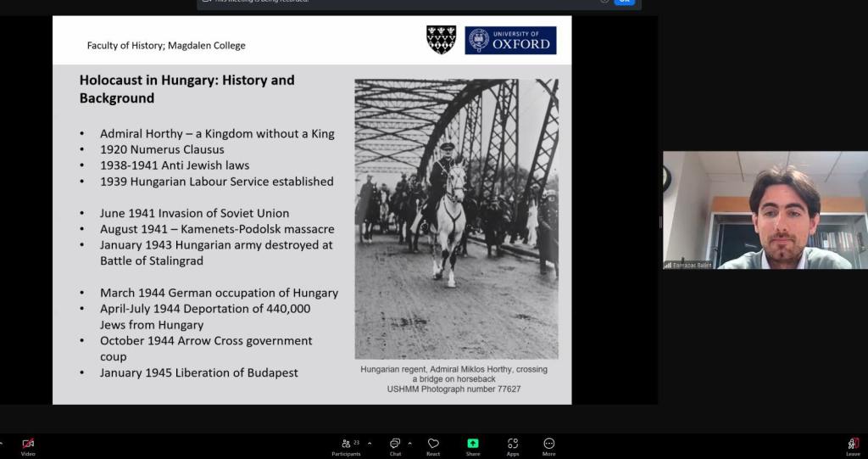Open the Participants panel
This screenshot has width=868, height=459.
click(346, 444)
